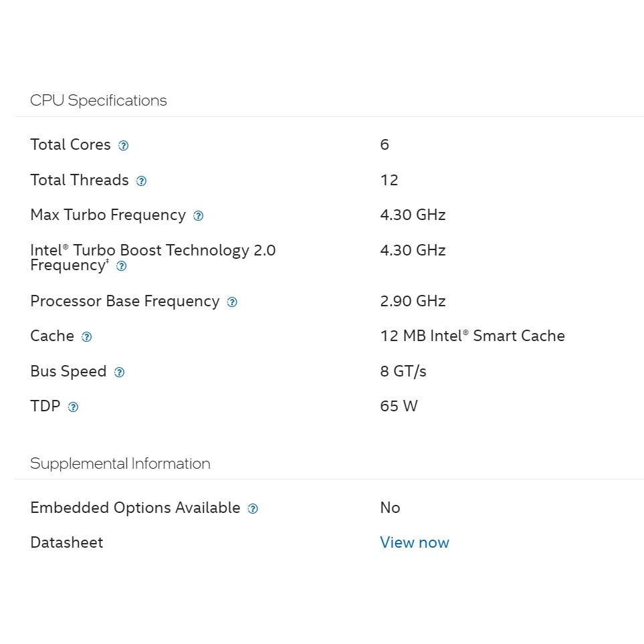Open the Total Threads help tooltip icon
The image size is (644, 644).
[141, 181]
